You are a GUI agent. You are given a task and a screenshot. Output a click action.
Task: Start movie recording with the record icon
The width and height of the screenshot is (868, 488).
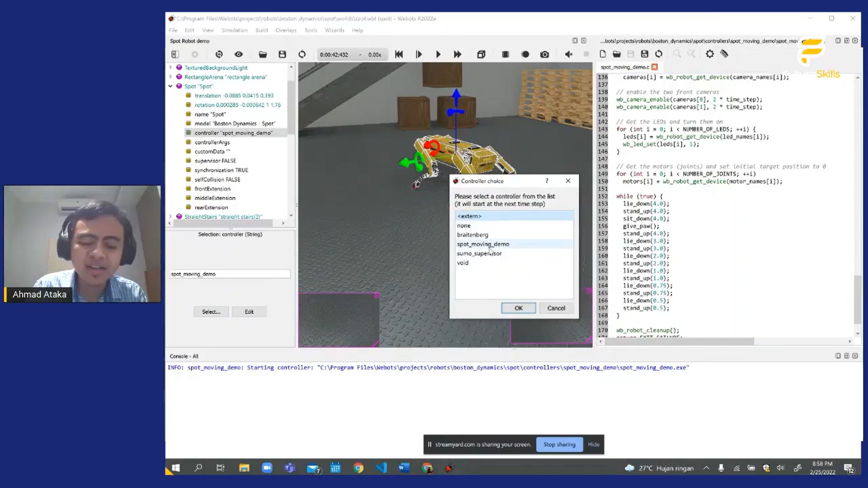[524, 54]
